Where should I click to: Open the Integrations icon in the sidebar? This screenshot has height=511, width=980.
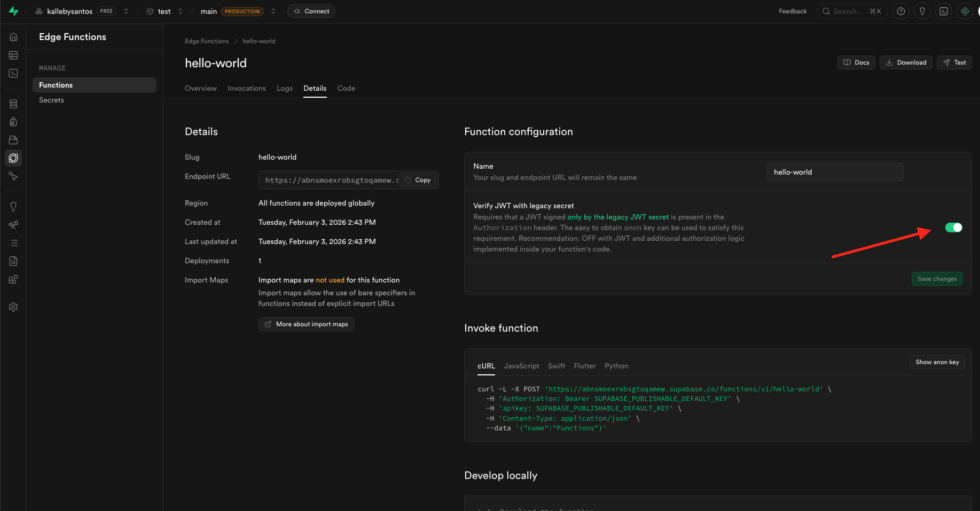pyautogui.click(x=13, y=279)
